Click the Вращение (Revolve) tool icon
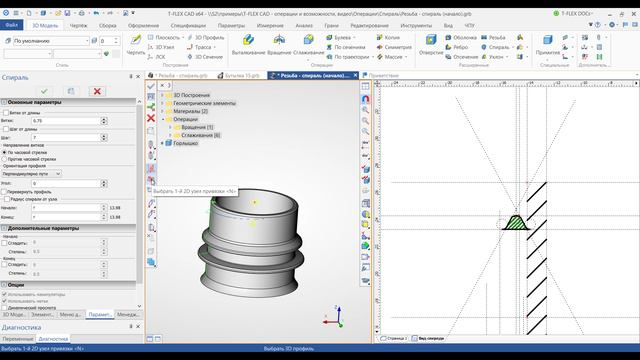This screenshot has width=640, height=360. [279, 40]
